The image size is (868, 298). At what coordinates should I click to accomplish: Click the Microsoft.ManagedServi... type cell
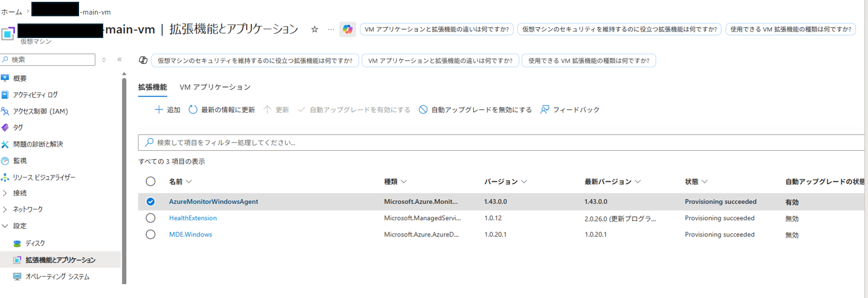pos(423,218)
